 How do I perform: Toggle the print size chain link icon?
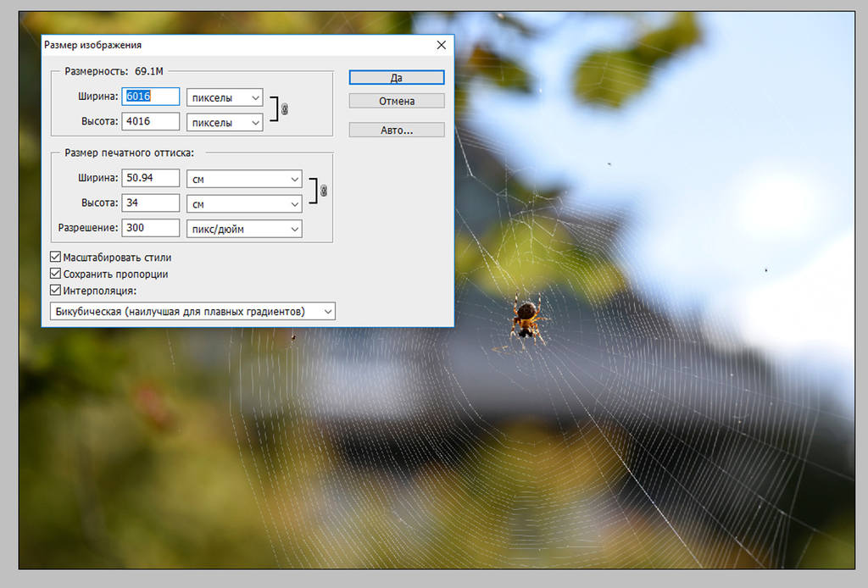coord(324,191)
